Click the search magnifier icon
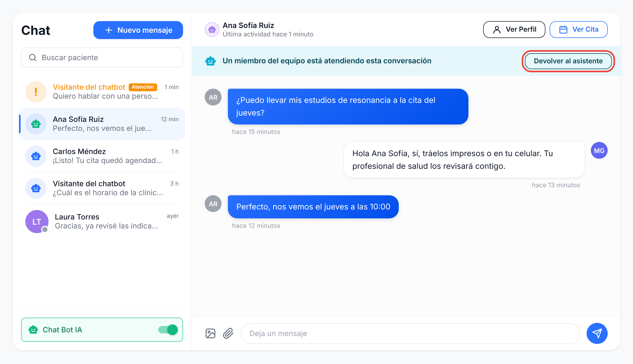This screenshot has width=633, height=364. [33, 58]
